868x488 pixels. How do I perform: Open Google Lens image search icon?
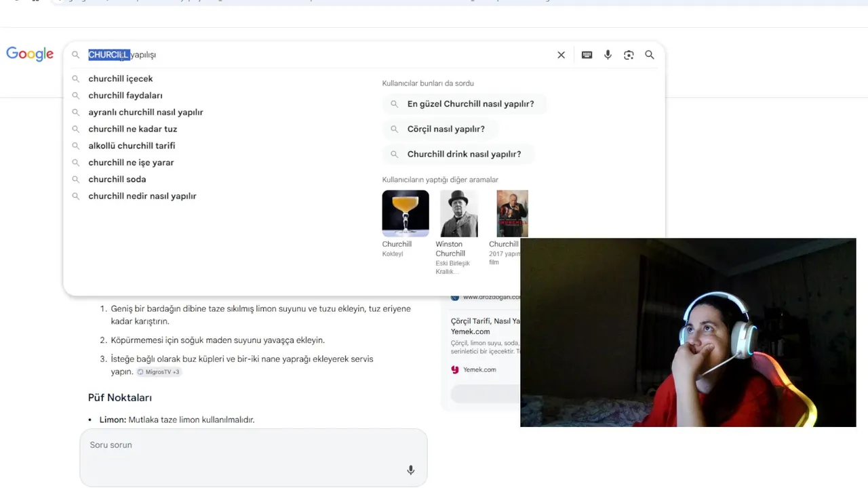(629, 55)
